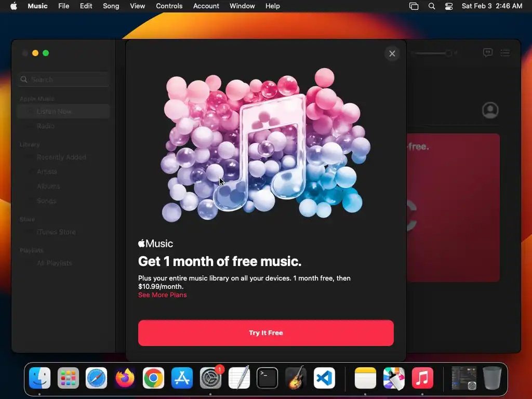Open App Store from the Dock
Screen dimensions: 532x399
click(182, 378)
